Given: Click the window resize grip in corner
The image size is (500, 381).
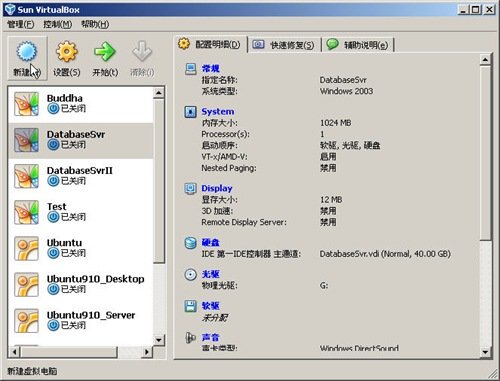Looking at the screenshot, I should [493, 374].
